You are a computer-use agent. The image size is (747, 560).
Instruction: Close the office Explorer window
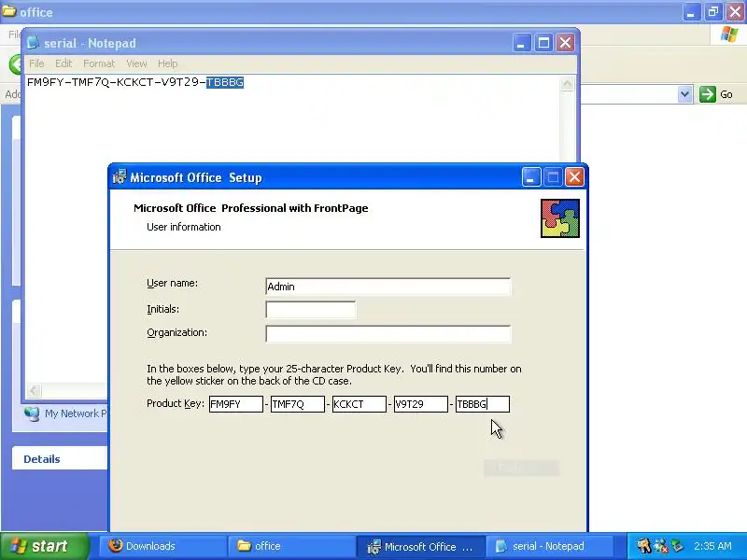pos(735,12)
